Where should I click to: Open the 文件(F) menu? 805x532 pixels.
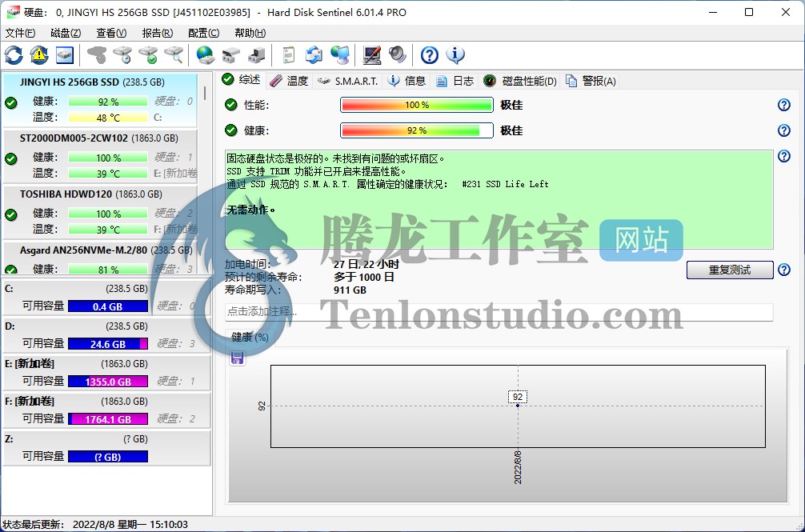click(x=21, y=33)
